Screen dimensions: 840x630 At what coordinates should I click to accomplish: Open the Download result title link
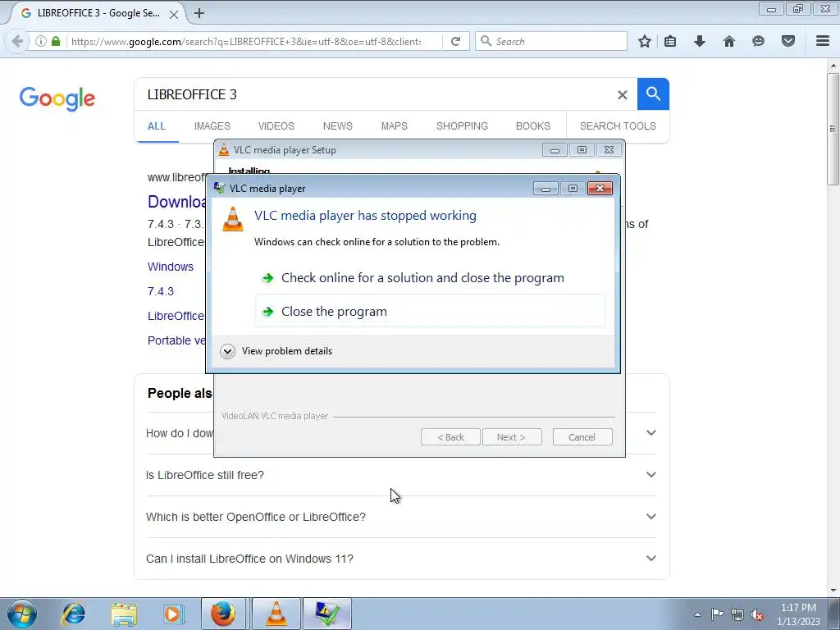[x=177, y=202]
